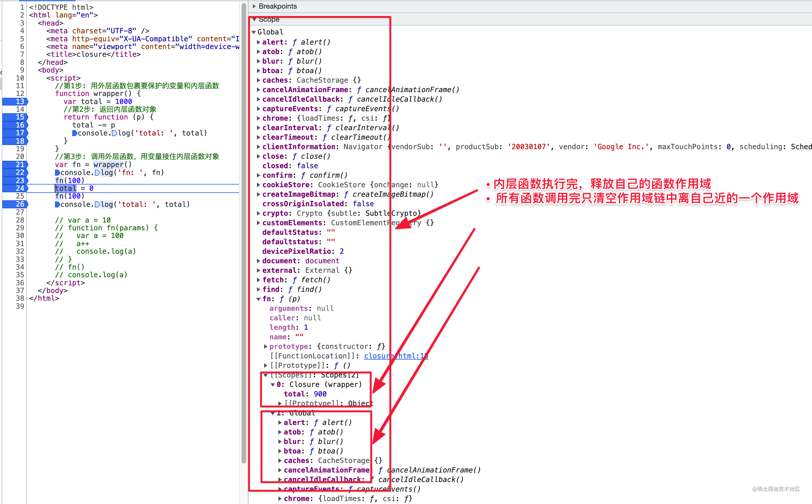Click the inline breakpoint arrow before console on line 17
The width and height of the screenshot is (812, 504).
(75, 133)
